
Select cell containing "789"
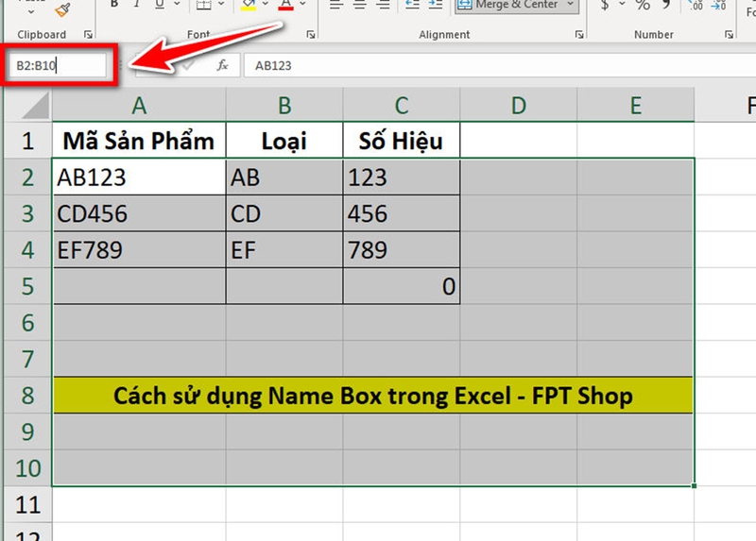coord(402,249)
